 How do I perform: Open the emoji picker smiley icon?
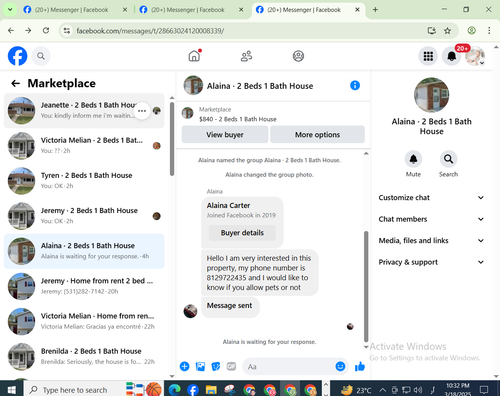tap(340, 366)
